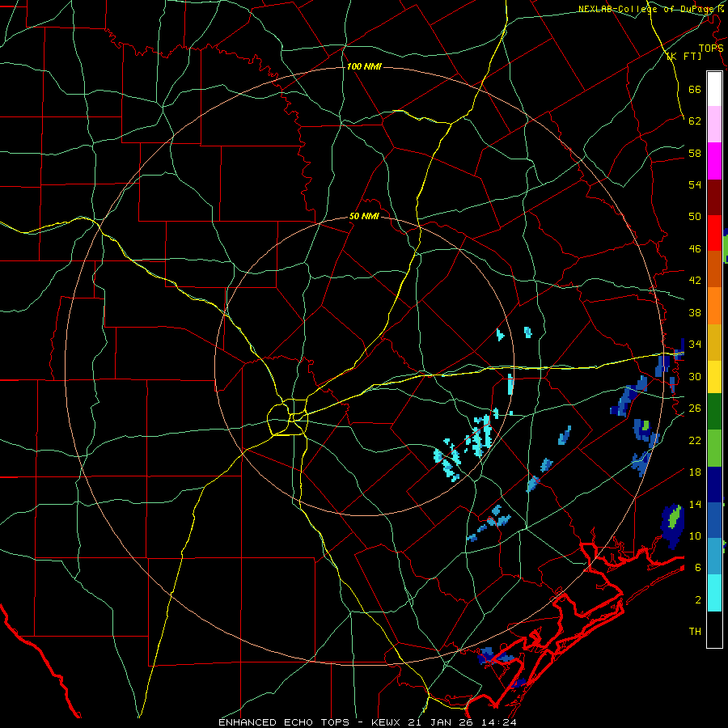The width and height of the screenshot is (728, 728).
Task: Click the legend value "50"
Action: [x=695, y=217]
